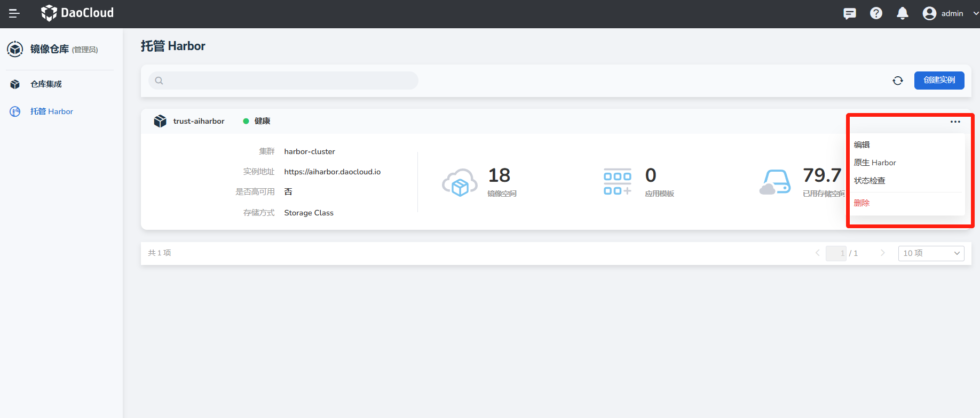Image resolution: width=980 pixels, height=418 pixels.
Task: Select 编辑 from the context menu
Action: [862, 144]
